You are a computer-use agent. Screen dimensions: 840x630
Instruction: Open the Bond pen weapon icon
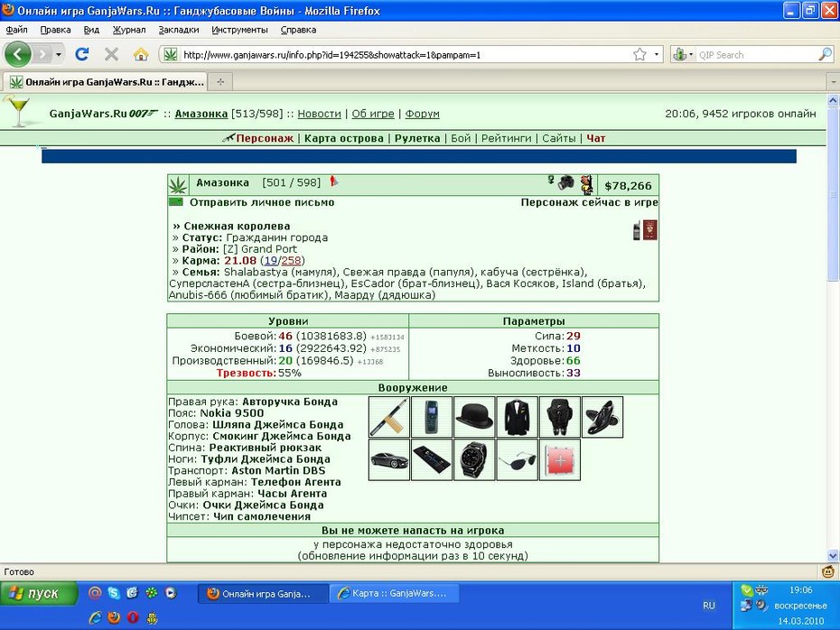point(389,417)
